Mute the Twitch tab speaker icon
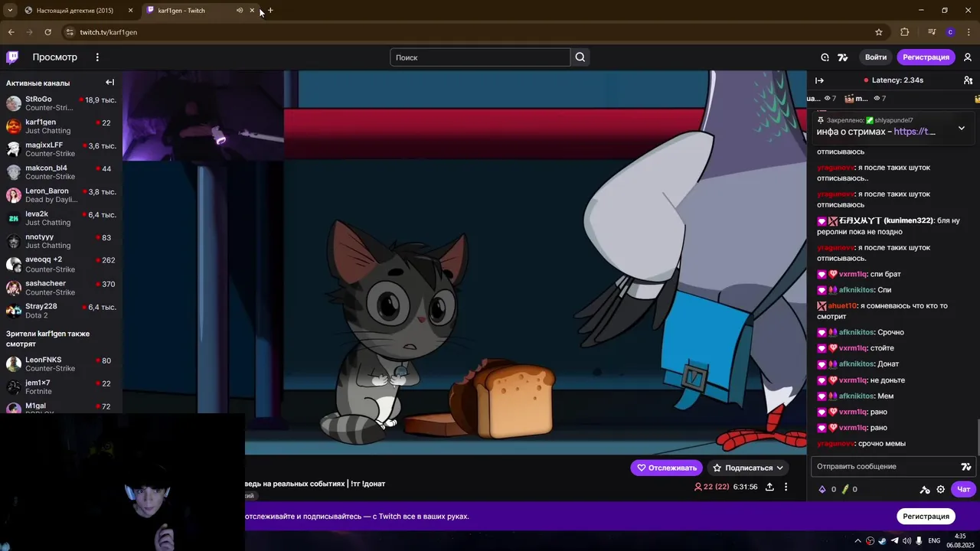The height and width of the screenshot is (551, 980). coord(240,11)
